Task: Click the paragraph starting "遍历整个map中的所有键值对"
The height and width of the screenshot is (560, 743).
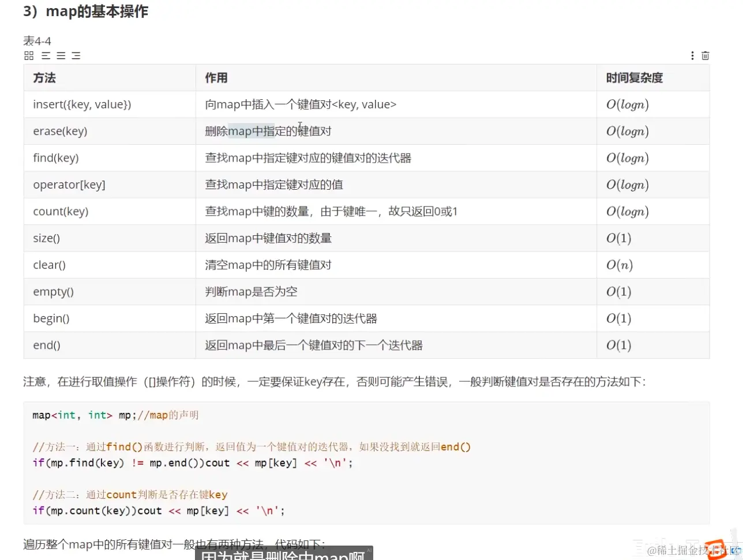Action: click(174, 544)
